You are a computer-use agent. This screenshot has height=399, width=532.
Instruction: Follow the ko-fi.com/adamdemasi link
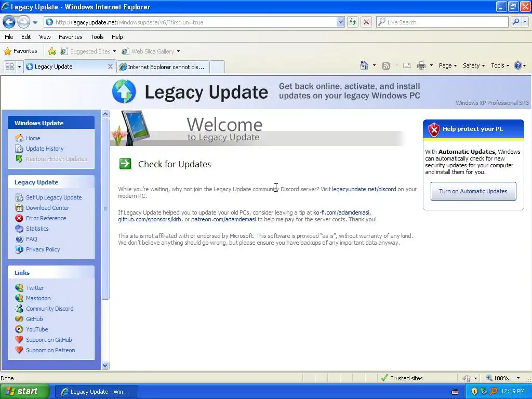point(341,212)
